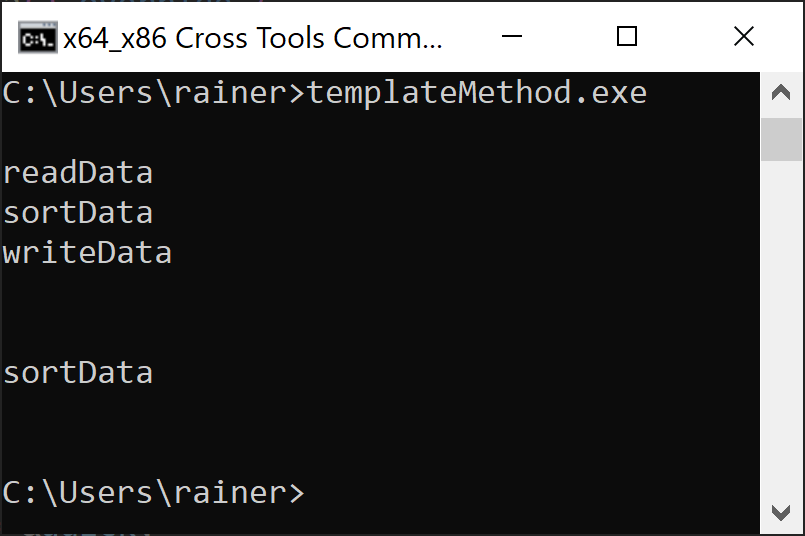
Task: Click the writeData output line
Action: click(x=87, y=253)
